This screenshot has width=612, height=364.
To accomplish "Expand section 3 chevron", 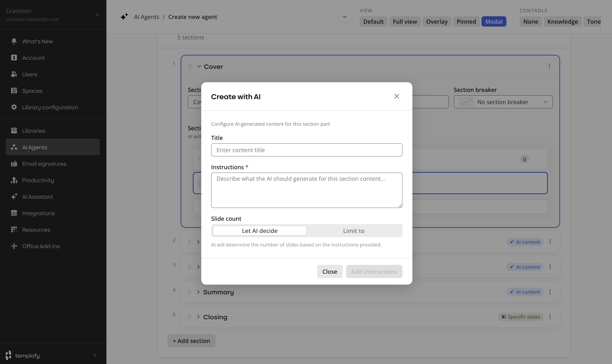I will [x=198, y=267].
